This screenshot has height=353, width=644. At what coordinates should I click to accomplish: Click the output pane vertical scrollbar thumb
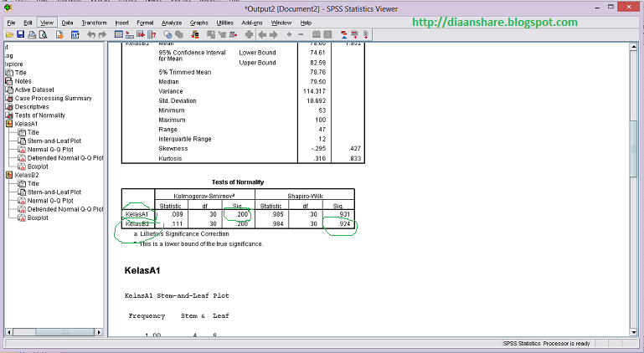coord(633,149)
